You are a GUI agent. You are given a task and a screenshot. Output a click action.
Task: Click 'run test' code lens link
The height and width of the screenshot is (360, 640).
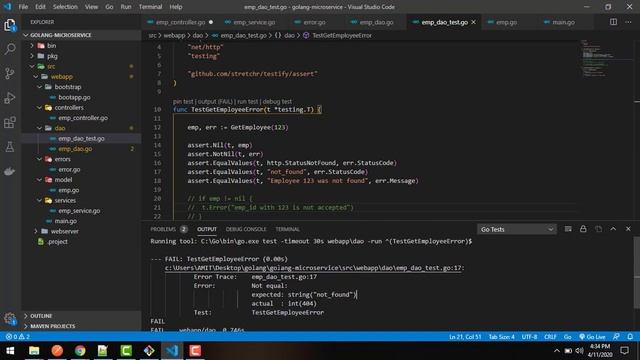[x=248, y=101]
